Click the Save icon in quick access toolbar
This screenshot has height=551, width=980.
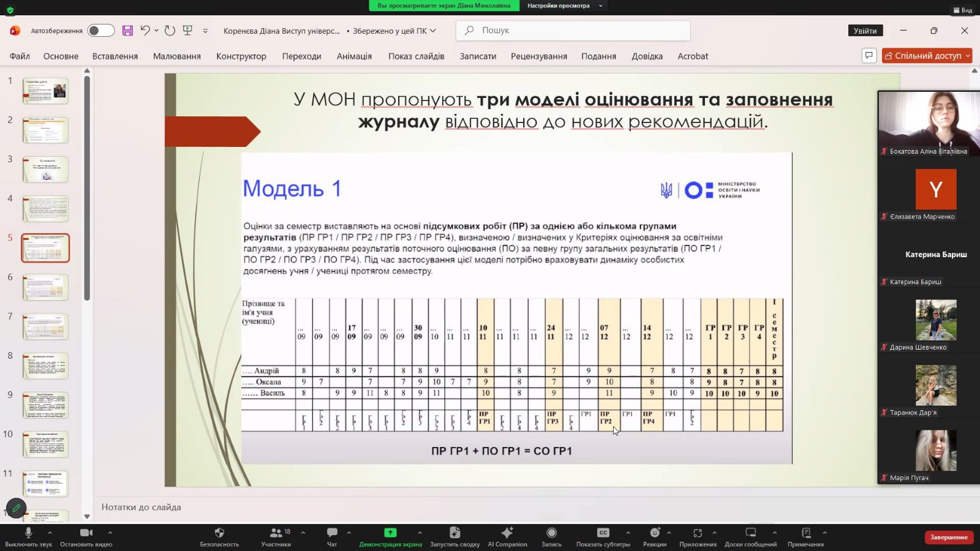(127, 31)
